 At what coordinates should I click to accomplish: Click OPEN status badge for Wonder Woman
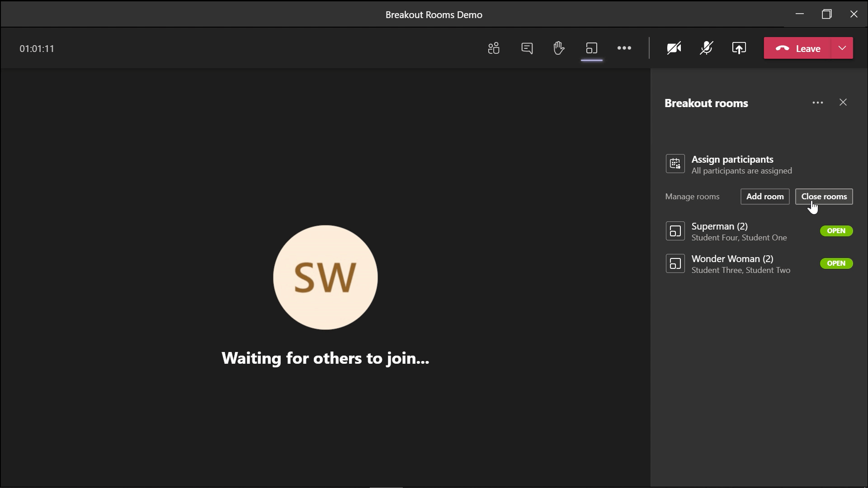click(836, 263)
